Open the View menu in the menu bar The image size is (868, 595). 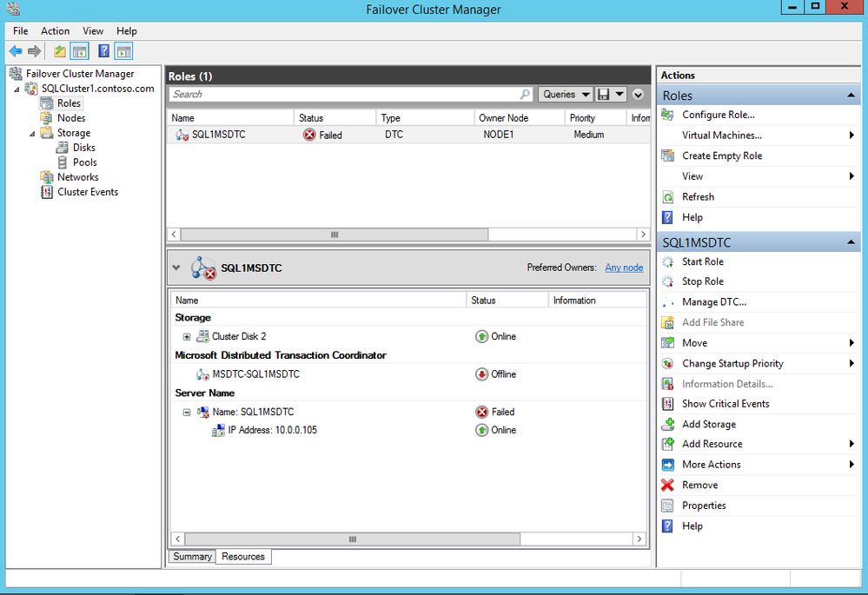coord(93,31)
